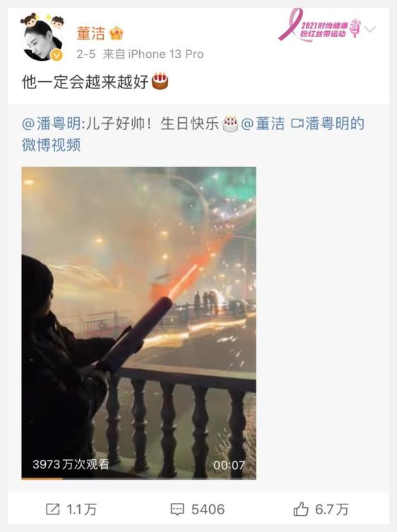The width and height of the screenshot is (397, 532).
Task: Tap the 6.7万 like count
Action: [332, 509]
